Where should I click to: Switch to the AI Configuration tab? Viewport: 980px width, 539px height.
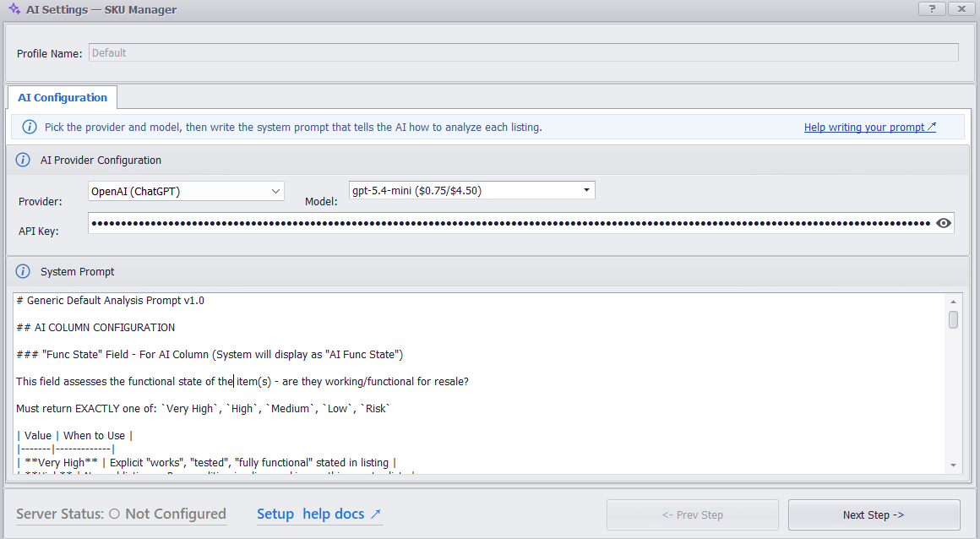pyautogui.click(x=63, y=97)
